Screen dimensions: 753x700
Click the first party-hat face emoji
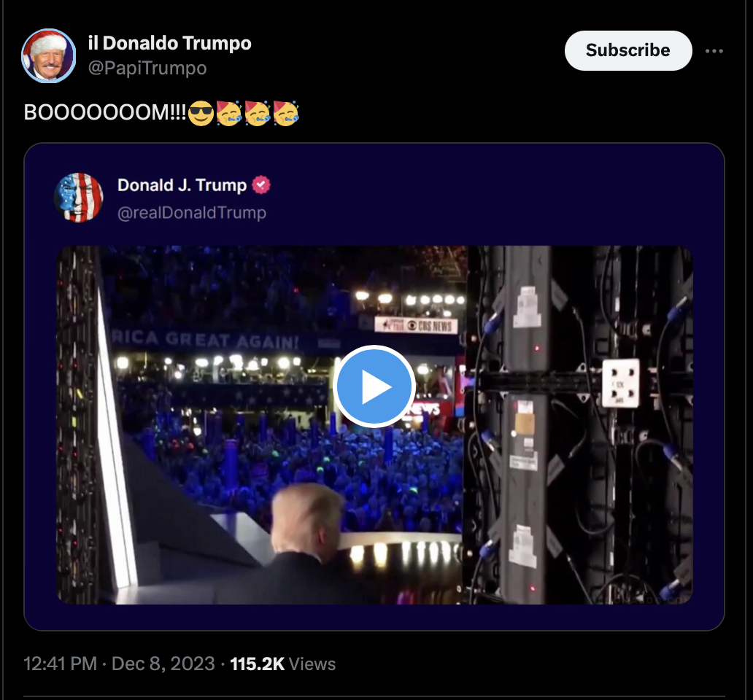tap(228, 113)
